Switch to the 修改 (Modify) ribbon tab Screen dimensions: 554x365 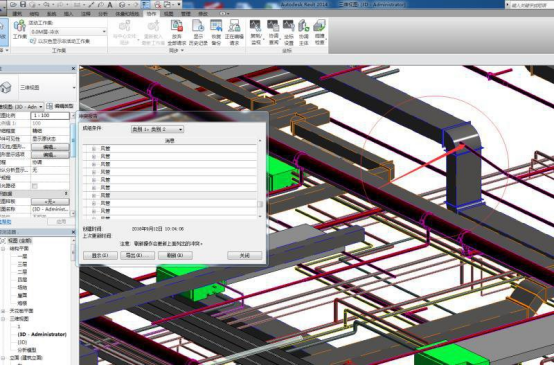(203, 13)
